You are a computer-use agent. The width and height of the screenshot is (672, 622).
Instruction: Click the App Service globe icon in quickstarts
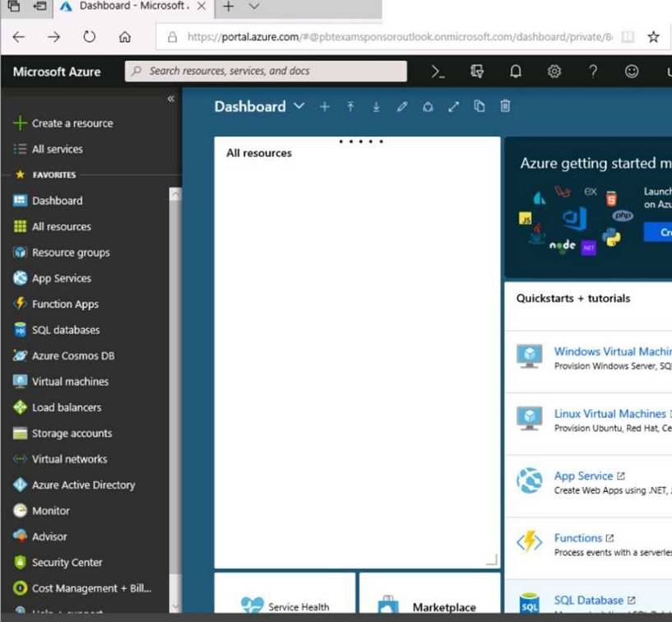pos(529,480)
